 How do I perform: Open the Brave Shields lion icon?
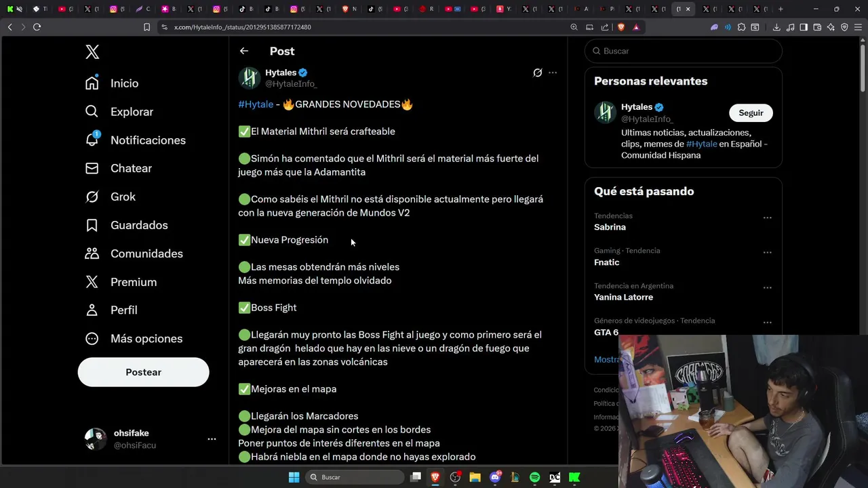[620, 27]
